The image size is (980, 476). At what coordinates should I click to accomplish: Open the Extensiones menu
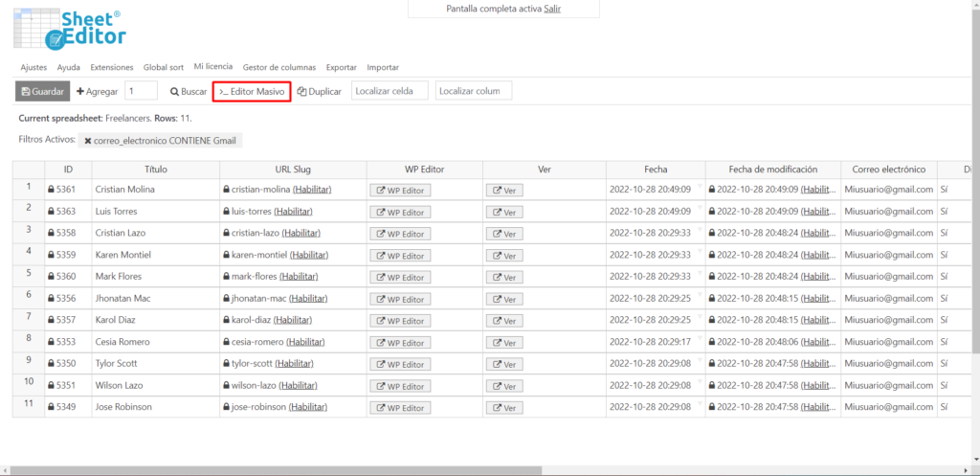point(112,67)
